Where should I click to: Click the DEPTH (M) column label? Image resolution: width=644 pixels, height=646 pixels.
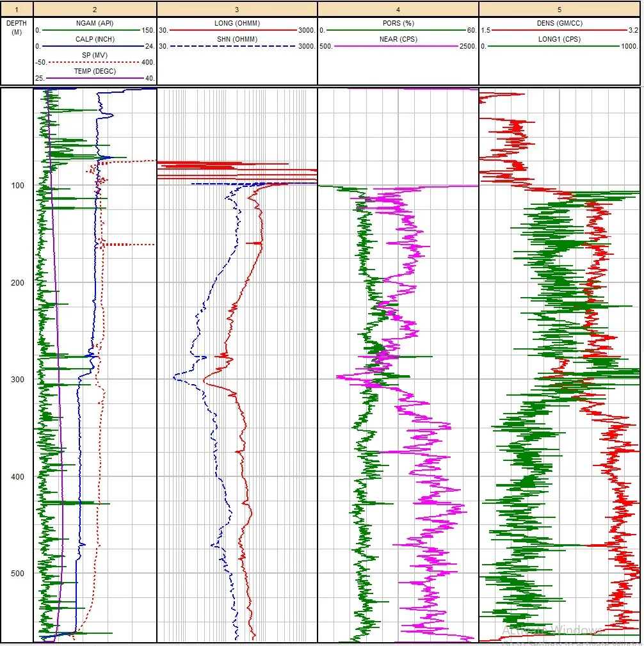point(17,28)
